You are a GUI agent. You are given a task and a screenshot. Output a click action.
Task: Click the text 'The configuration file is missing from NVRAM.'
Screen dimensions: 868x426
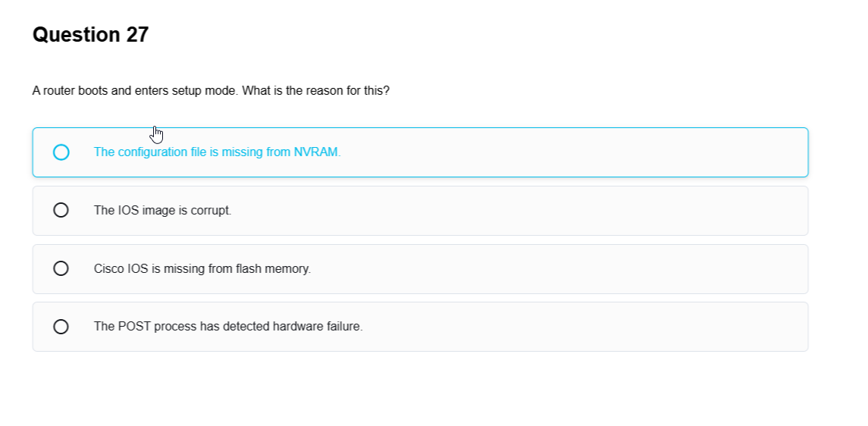pos(217,152)
